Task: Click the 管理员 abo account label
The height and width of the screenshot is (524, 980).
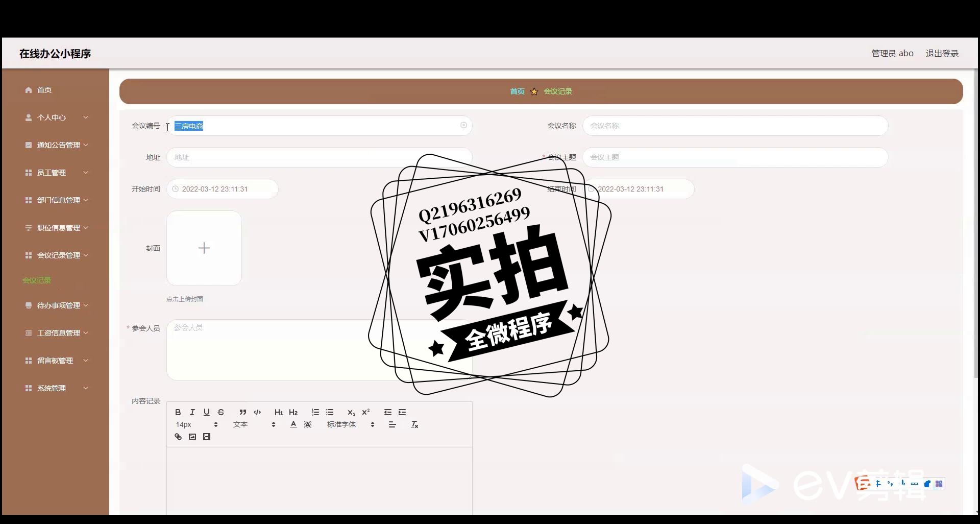Action: click(x=892, y=54)
